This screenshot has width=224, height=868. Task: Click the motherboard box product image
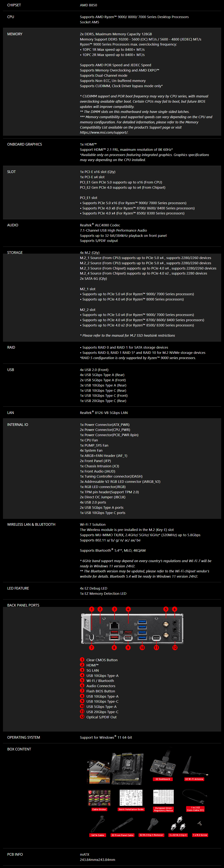pyautogui.click(x=116, y=769)
